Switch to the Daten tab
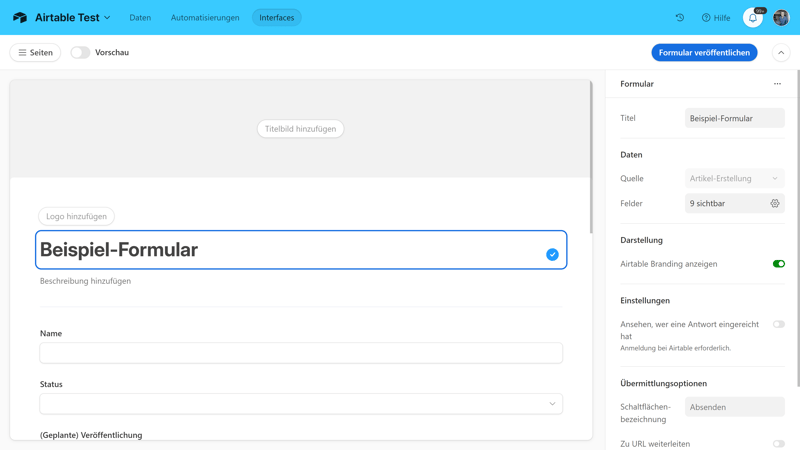 point(140,17)
